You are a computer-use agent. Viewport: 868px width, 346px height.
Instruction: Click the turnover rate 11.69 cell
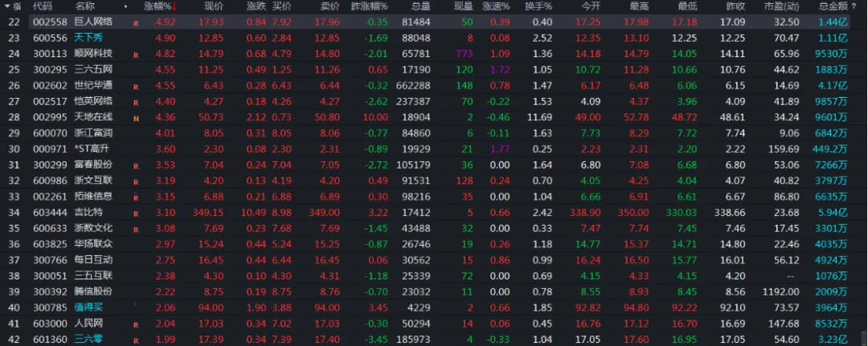point(540,117)
